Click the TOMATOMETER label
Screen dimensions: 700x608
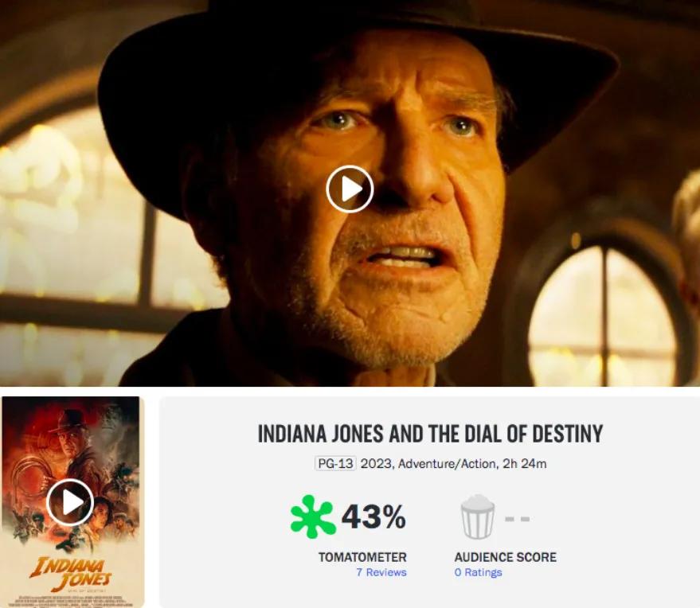362,557
